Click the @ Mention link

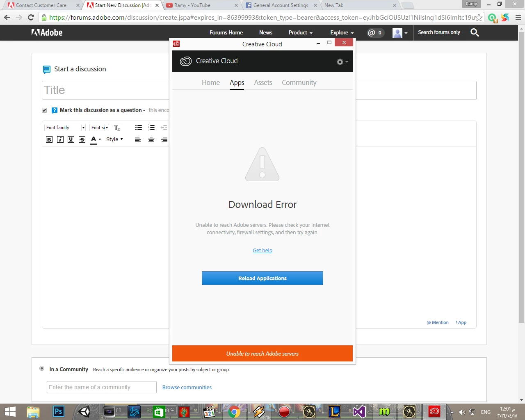pyautogui.click(x=438, y=322)
